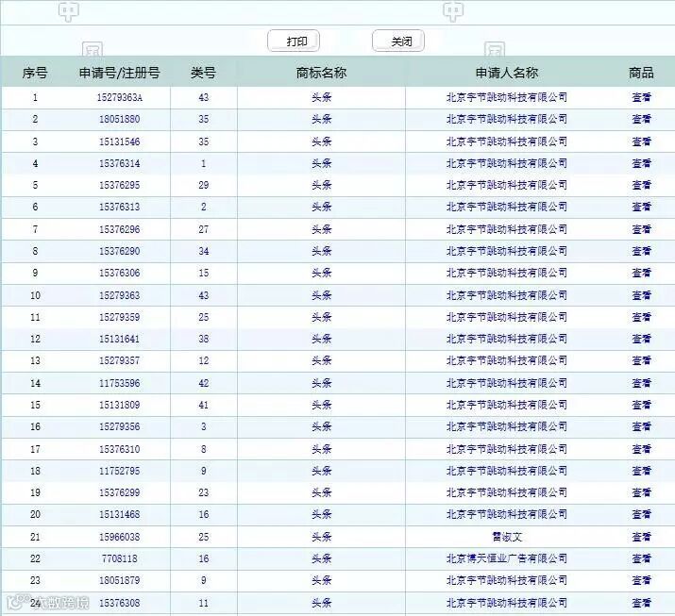Viewport: 675px width, 616px height.
Task: Click application number 15376314
Action: point(120,163)
